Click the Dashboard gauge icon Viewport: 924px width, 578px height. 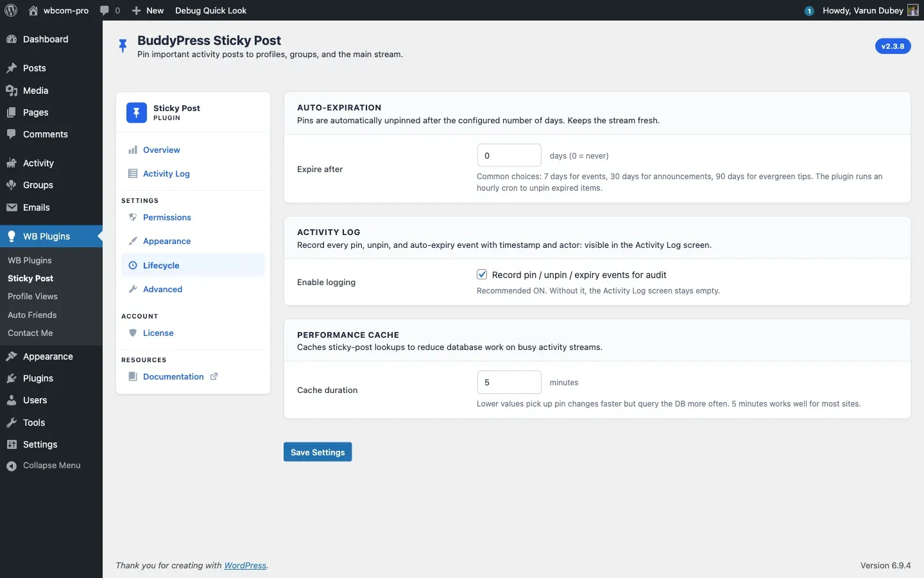pyautogui.click(x=12, y=39)
